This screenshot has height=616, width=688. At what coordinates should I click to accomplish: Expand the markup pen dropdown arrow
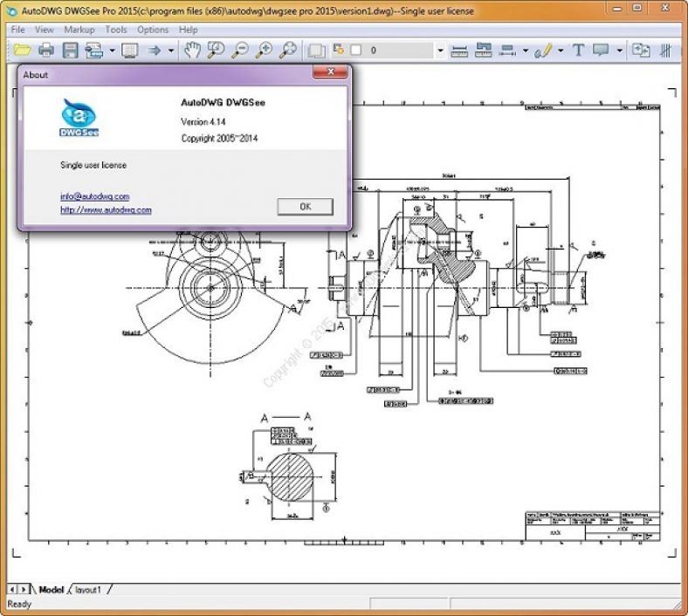coord(561,51)
